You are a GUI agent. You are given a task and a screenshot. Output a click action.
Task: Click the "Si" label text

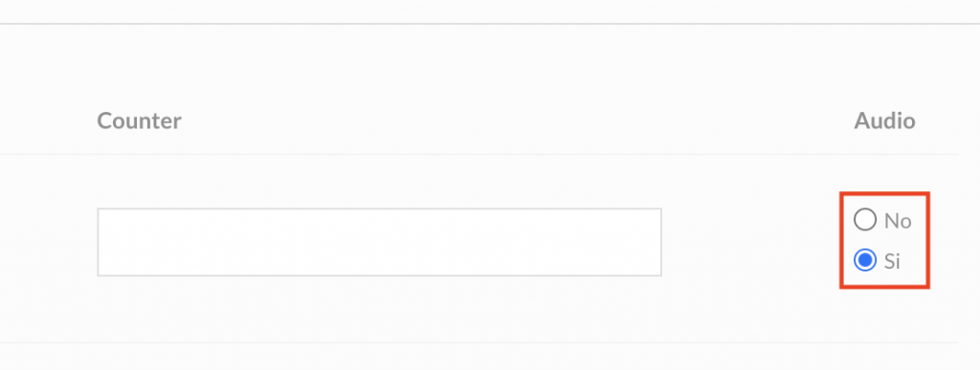click(892, 261)
